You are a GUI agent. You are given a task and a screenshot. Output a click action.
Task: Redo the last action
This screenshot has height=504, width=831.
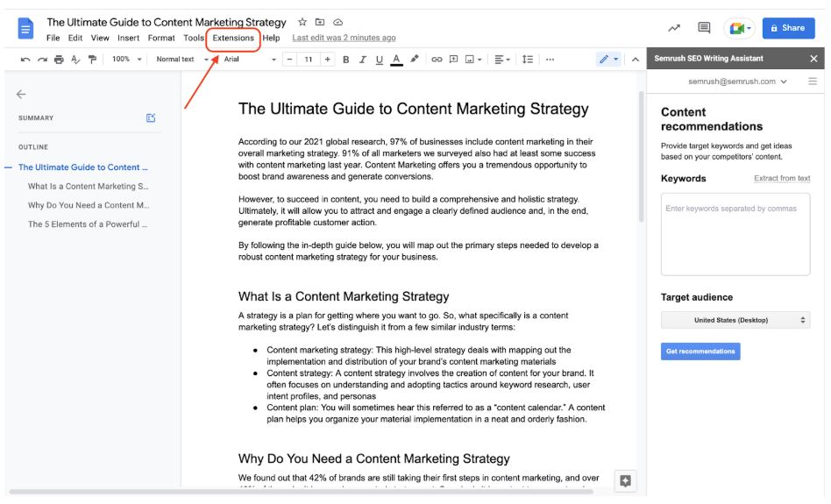42,60
